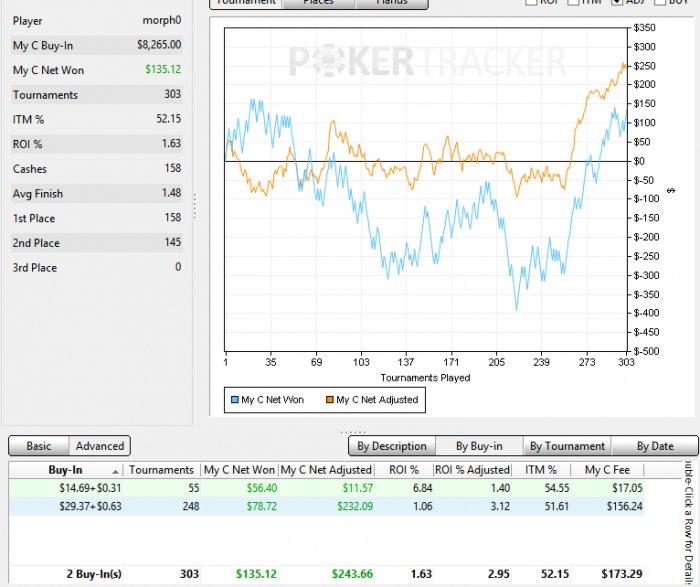Select the $29.37+$0.63 buy-in row
700x587 pixels.
coord(326,506)
